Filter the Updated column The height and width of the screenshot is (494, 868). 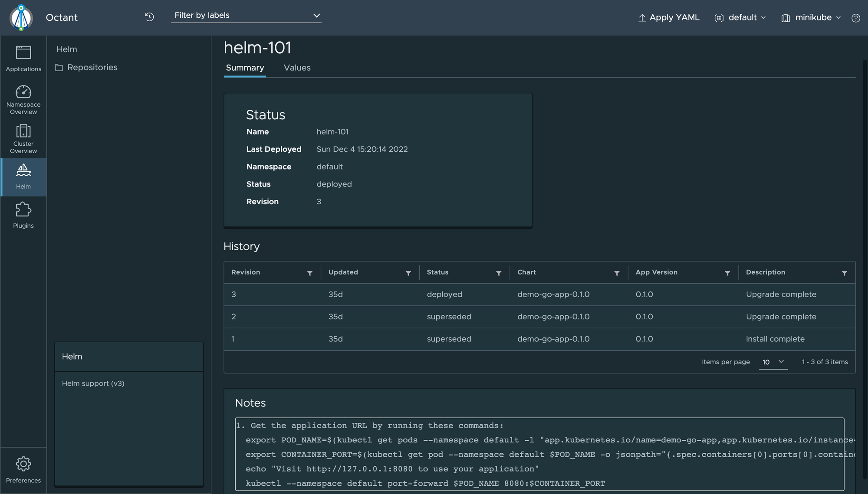tap(408, 273)
